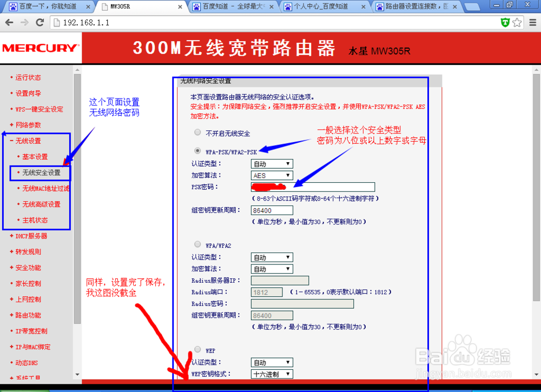This screenshot has width=541, height=392.
Task: Switch to the 百度一下，你就知道 tab
Action: pos(48,6)
